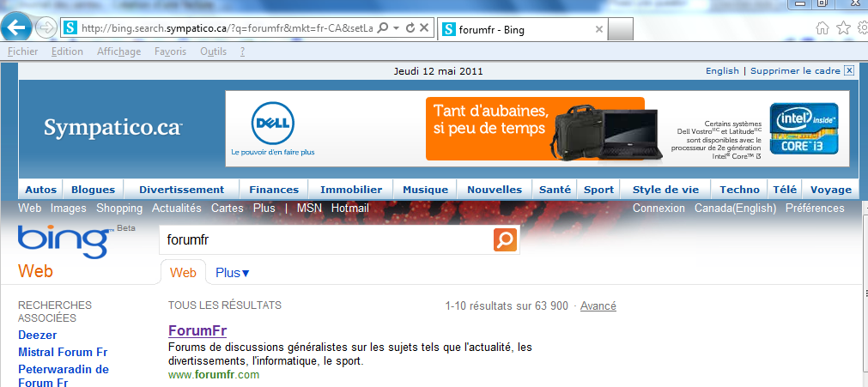This screenshot has height=387, width=868.
Task: Open the Blogues section
Action: coord(93,190)
